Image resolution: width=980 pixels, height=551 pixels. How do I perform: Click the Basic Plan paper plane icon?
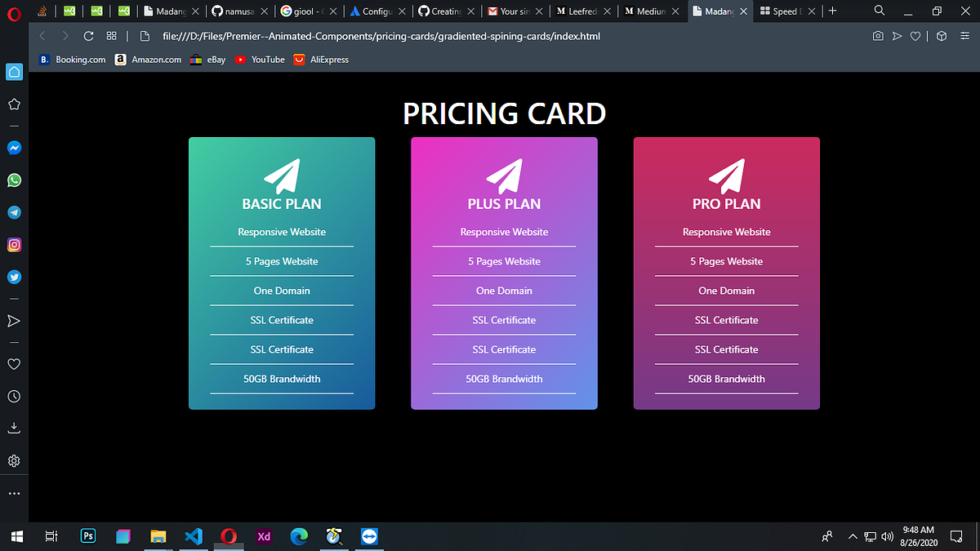(x=282, y=176)
